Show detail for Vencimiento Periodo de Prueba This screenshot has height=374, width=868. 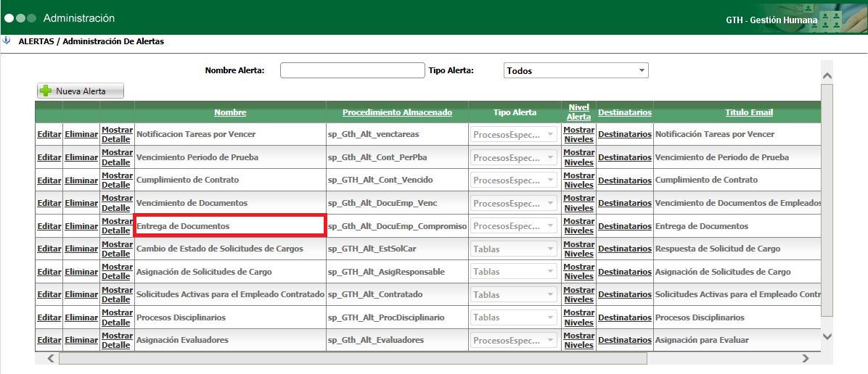click(x=117, y=157)
